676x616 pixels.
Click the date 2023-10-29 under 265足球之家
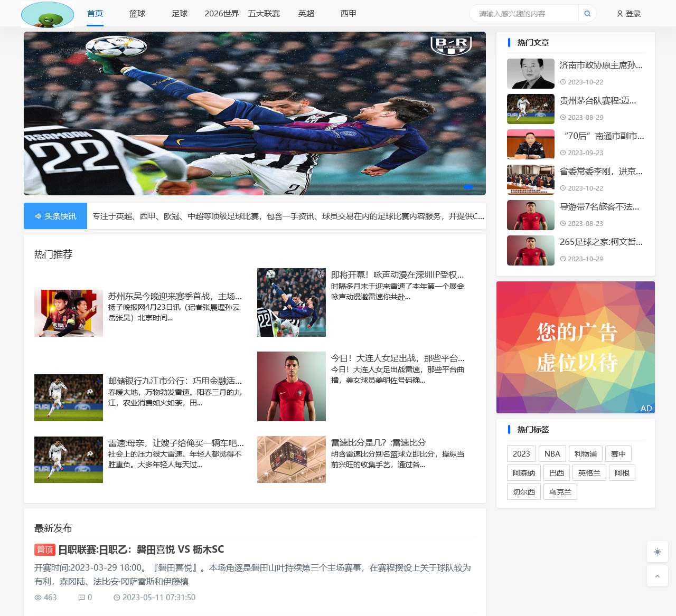click(x=585, y=259)
